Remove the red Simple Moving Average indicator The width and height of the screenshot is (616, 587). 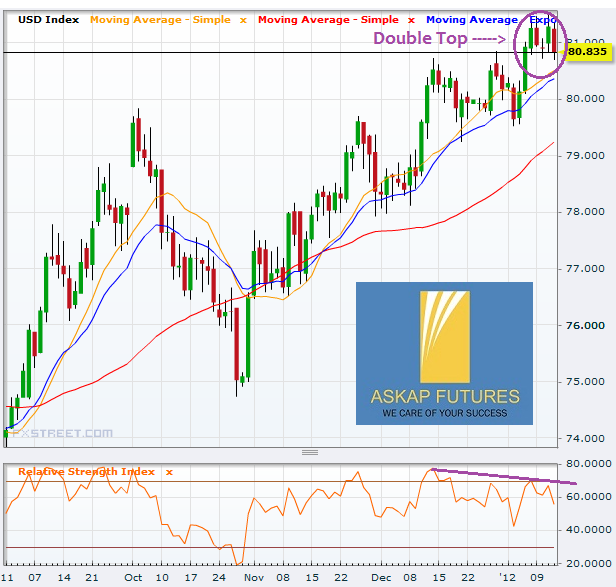(x=410, y=20)
